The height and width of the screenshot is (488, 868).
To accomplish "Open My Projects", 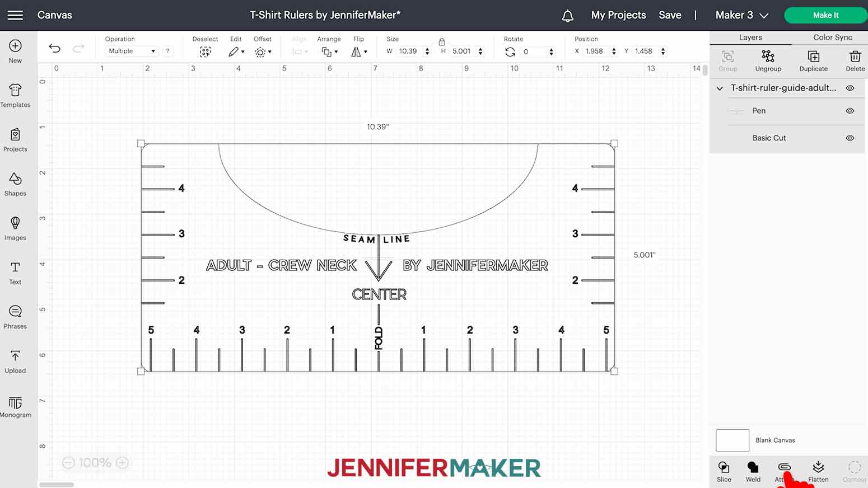I will [x=618, y=15].
